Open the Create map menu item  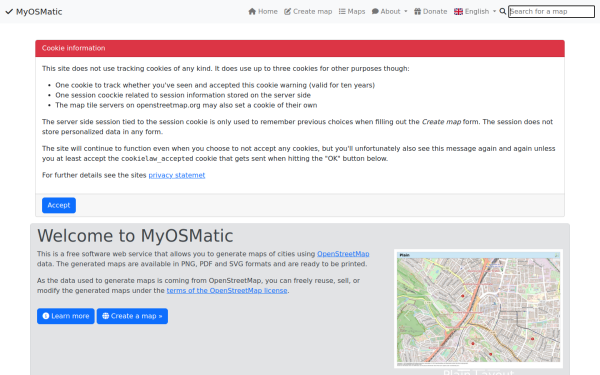[308, 11]
